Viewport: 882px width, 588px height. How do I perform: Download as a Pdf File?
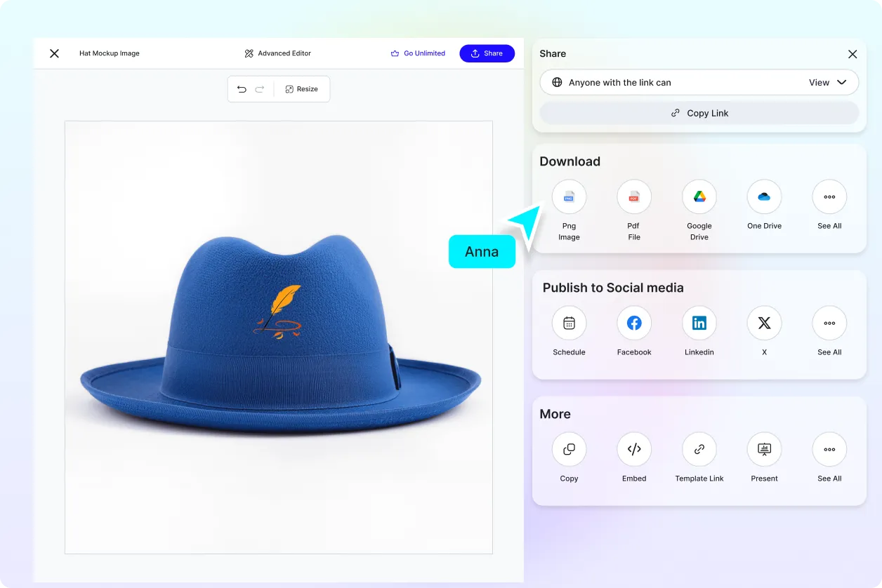[633, 196]
